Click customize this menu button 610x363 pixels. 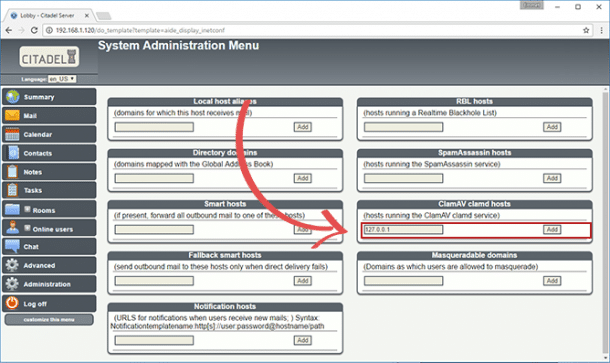coord(49,320)
